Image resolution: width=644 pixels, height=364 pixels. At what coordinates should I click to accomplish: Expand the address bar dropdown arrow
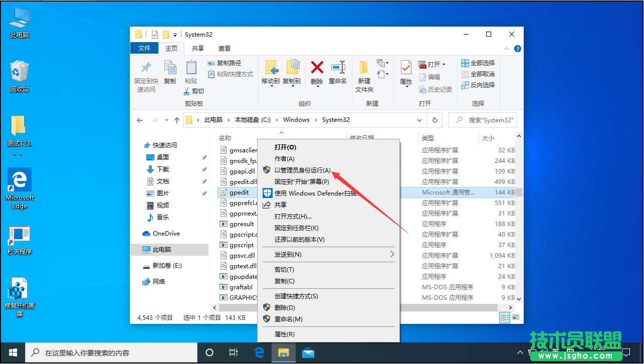pyautogui.click(x=420, y=120)
